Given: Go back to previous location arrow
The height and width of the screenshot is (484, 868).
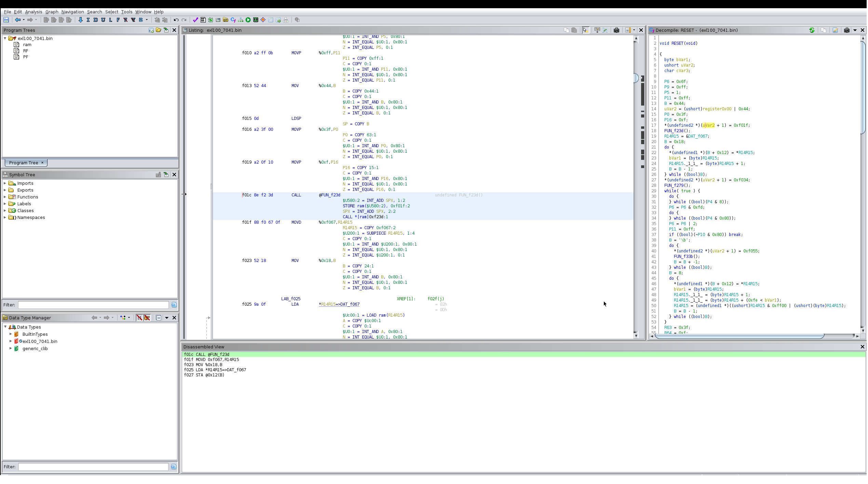Looking at the screenshot, I should coord(17,20).
